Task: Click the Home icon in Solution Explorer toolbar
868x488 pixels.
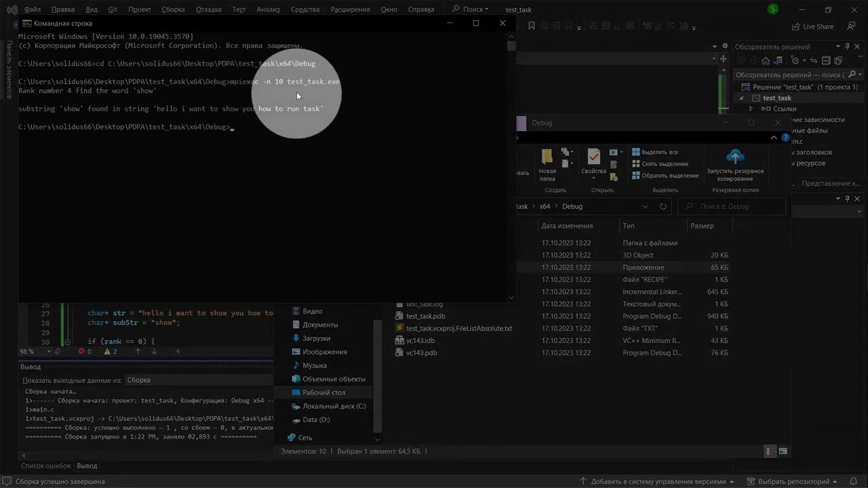Action: pyautogui.click(x=765, y=61)
